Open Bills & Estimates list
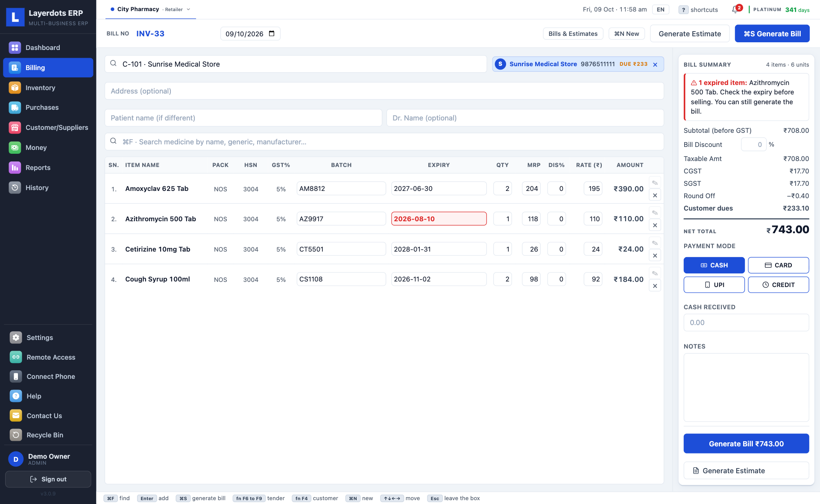Image resolution: width=820 pixels, height=504 pixels. [573, 34]
